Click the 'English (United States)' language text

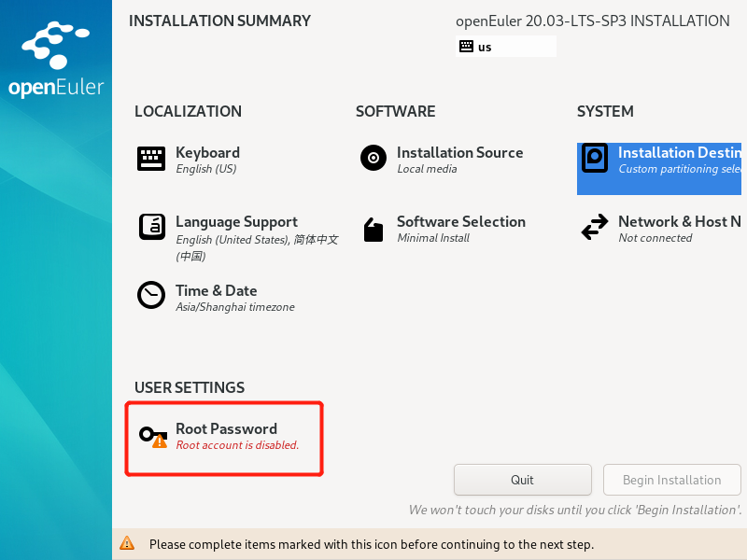click(233, 240)
